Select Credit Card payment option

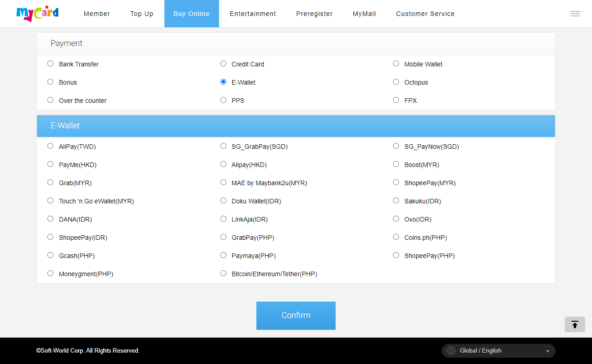[x=223, y=64]
